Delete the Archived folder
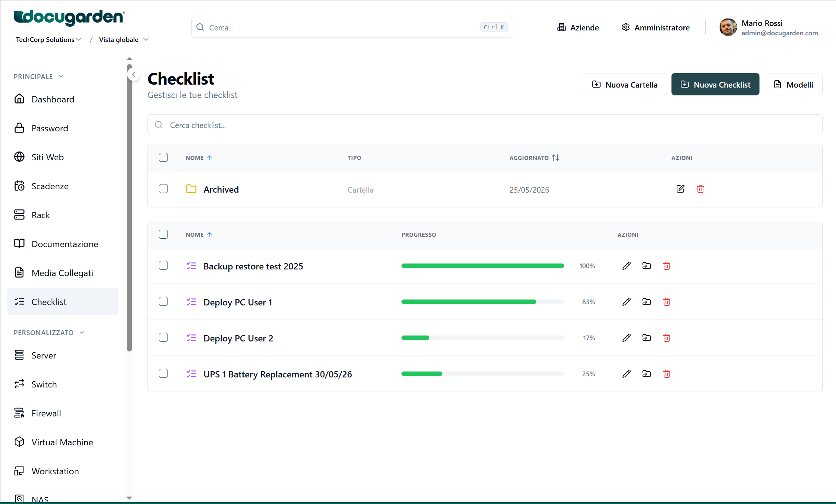The image size is (836, 504). [700, 189]
